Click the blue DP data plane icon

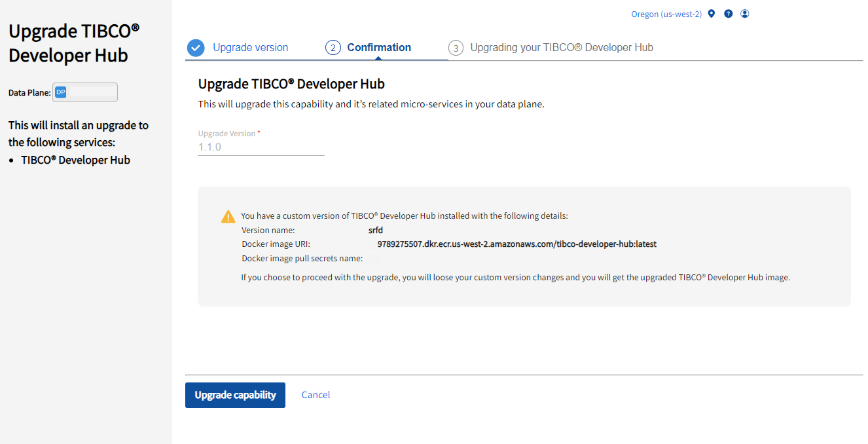tap(60, 92)
